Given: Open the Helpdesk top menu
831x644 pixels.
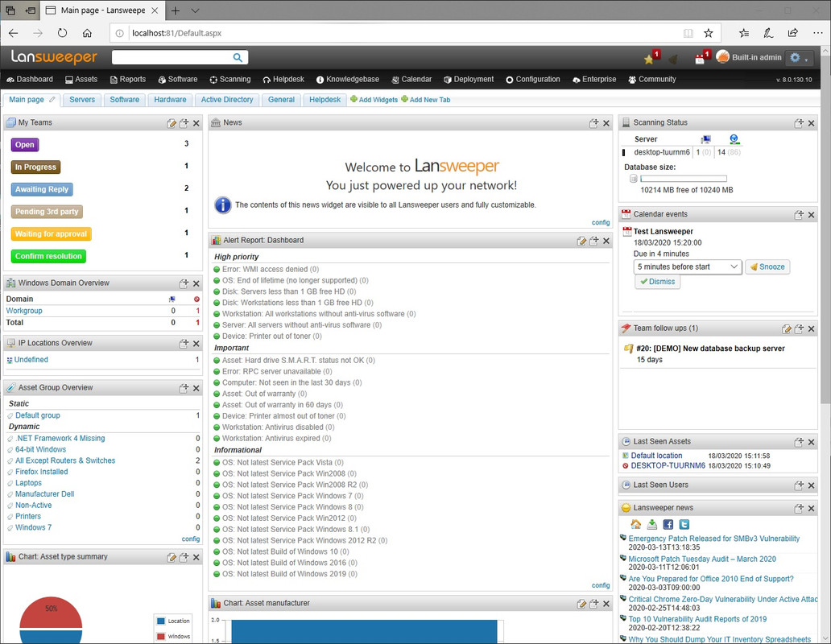Looking at the screenshot, I should tap(283, 80).
